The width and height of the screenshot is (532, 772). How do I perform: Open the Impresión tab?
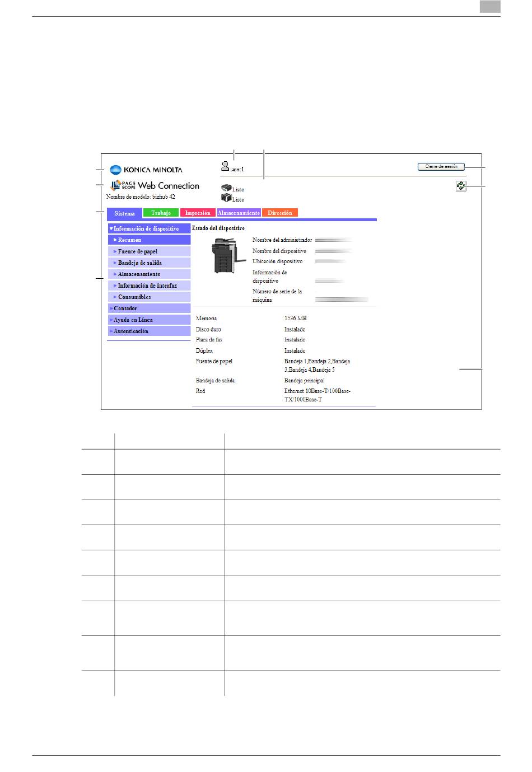(x=198, y=213)
